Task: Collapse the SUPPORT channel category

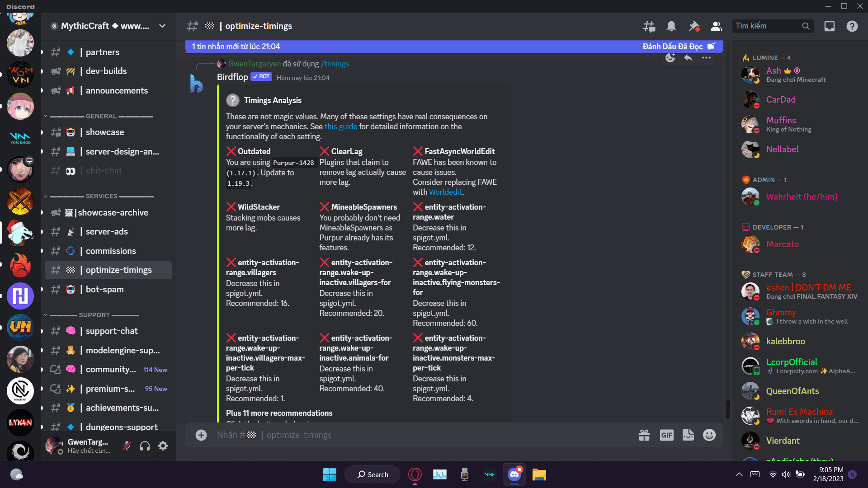Action: (x=94, y=315)
